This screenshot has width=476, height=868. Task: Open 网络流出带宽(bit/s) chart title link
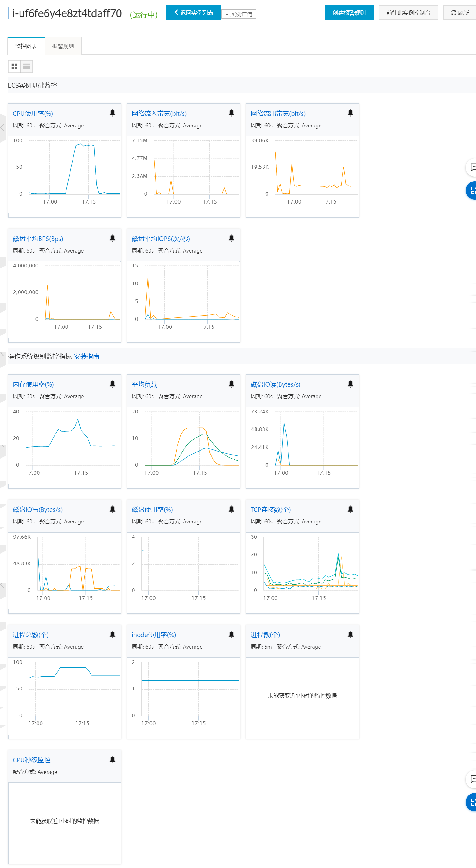[x=278, y=114]
